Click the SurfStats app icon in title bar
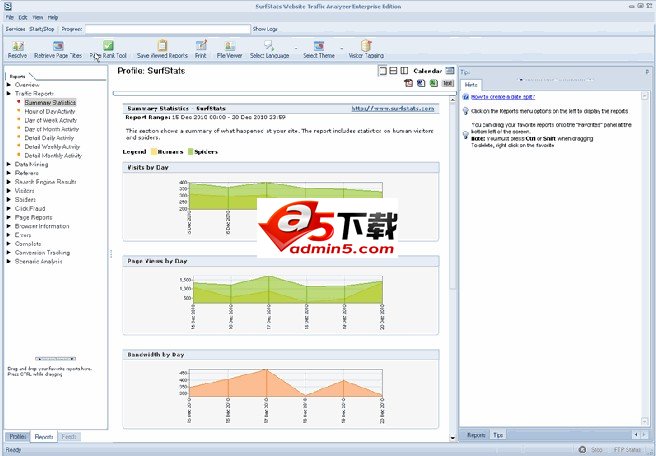This screenshot has width=656, height=456. 7,6
